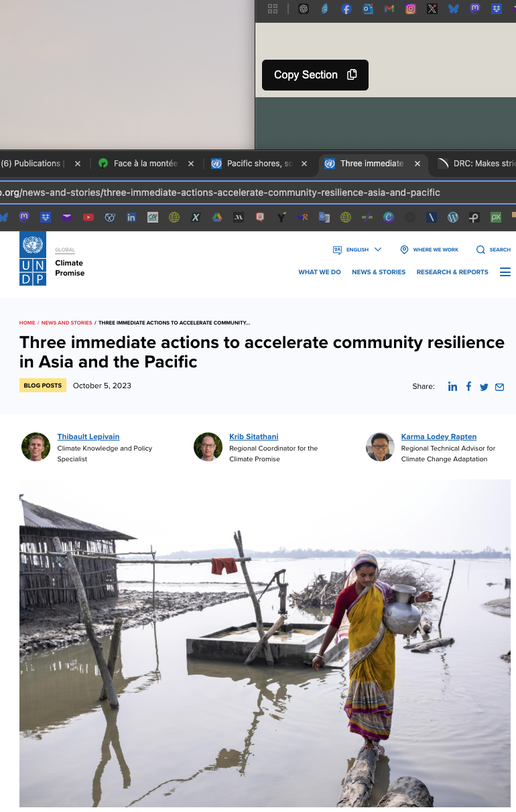Open the Gmail bookmark in top window
The image size is (516, 812).
click(389, 9)
